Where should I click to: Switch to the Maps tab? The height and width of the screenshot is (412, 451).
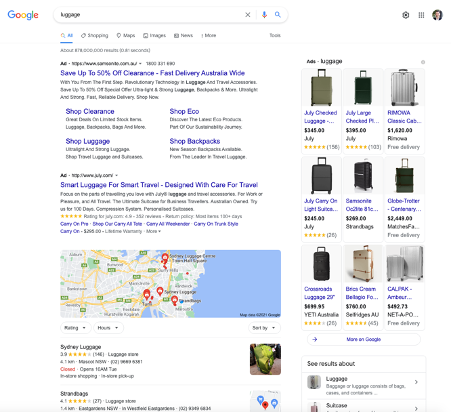click(126, 35)
